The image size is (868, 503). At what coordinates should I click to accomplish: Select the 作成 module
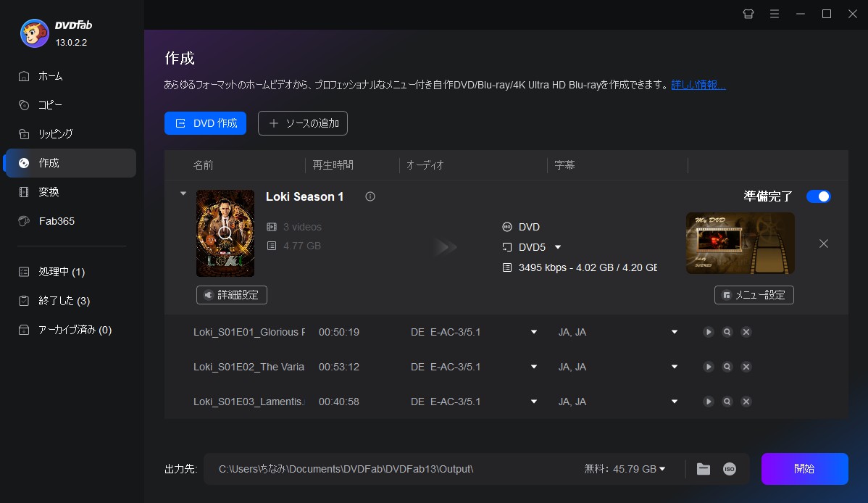[x=70, y=163]
